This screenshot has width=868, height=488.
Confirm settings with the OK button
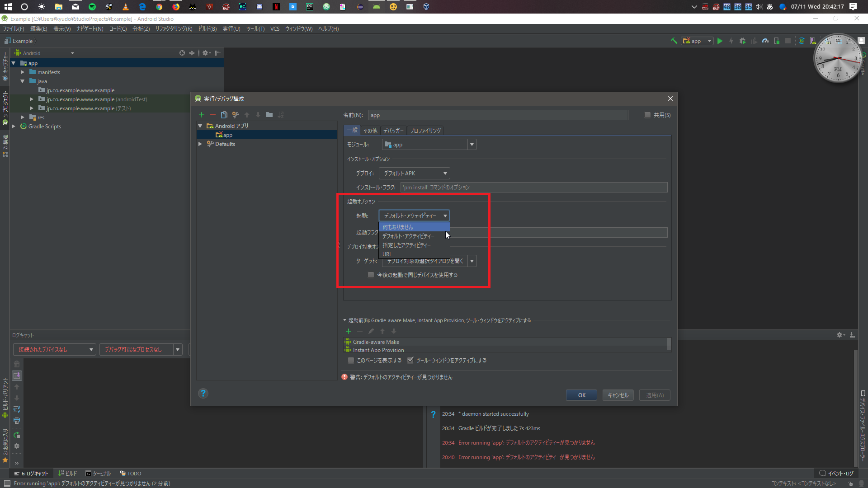[581, 395]
